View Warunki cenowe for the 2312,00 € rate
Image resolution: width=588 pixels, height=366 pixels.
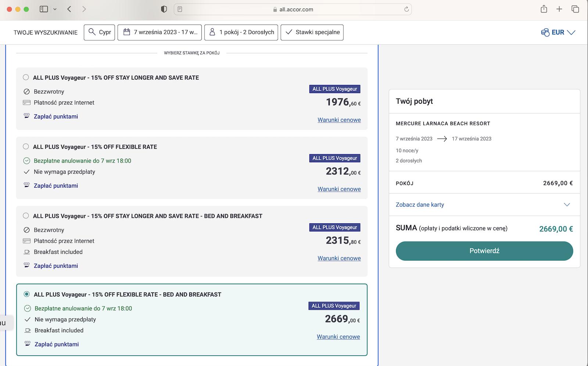pyautogui.click(x=339, y=189)
